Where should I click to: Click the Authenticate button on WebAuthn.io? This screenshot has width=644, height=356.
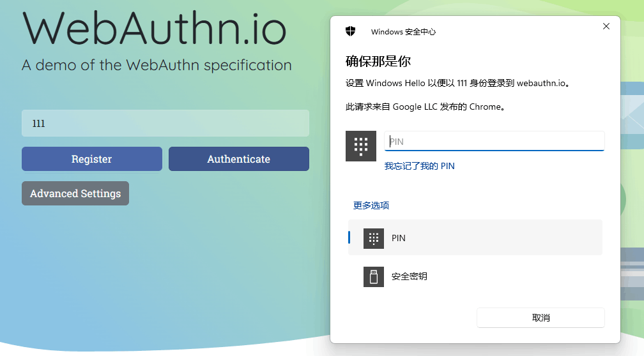click(239, 159)
